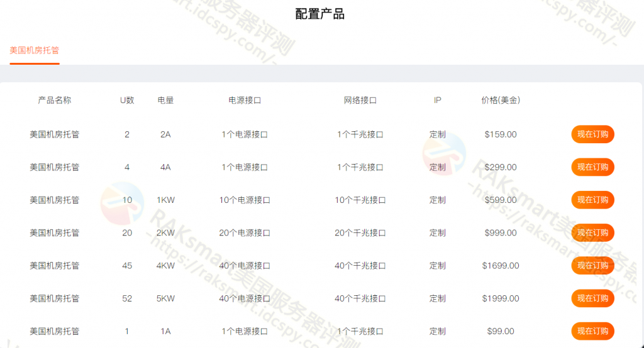Select the 20个千兆接口 cell
This screenshot has width=644, height=348.
click(x=360, y=232)
